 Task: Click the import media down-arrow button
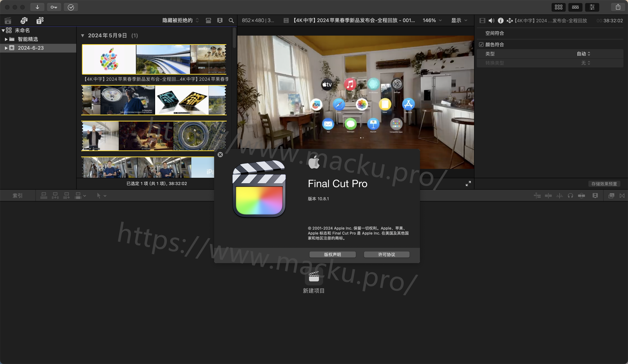[x=37, y=7]
